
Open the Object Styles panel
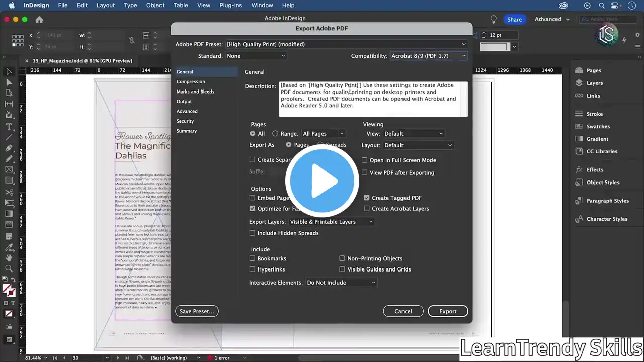(x=597, y=183)
